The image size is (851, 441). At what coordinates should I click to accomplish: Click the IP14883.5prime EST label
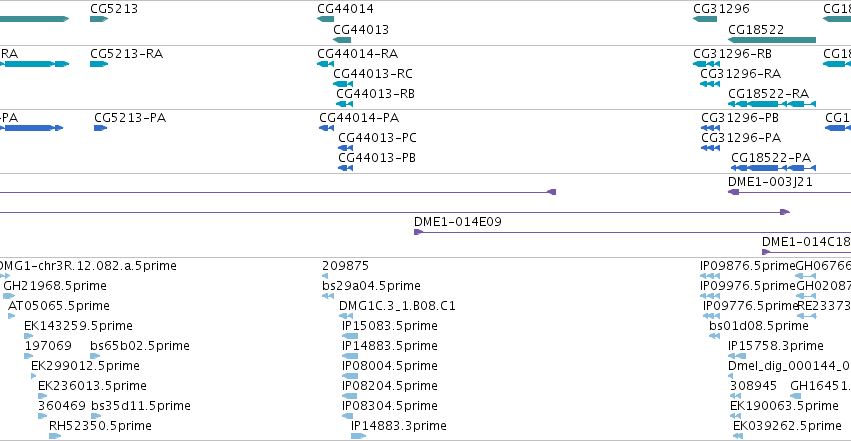click(x=390, y=346)
